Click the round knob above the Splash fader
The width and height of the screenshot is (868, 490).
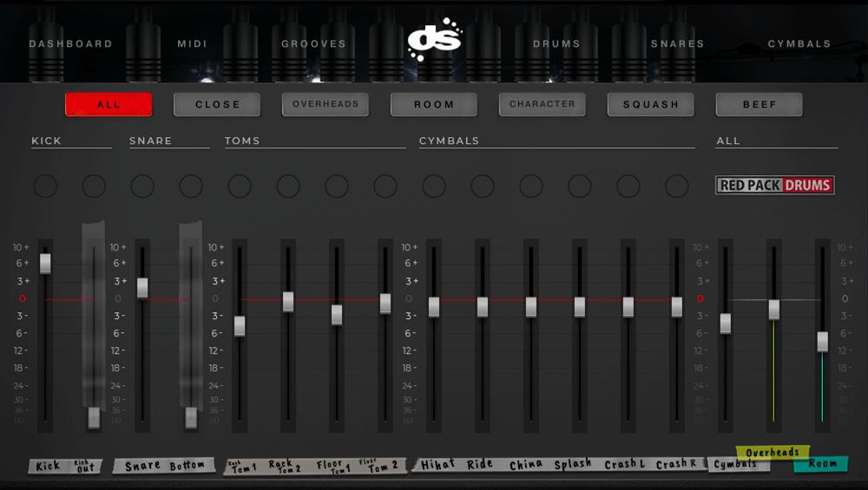tap(580, 186)
